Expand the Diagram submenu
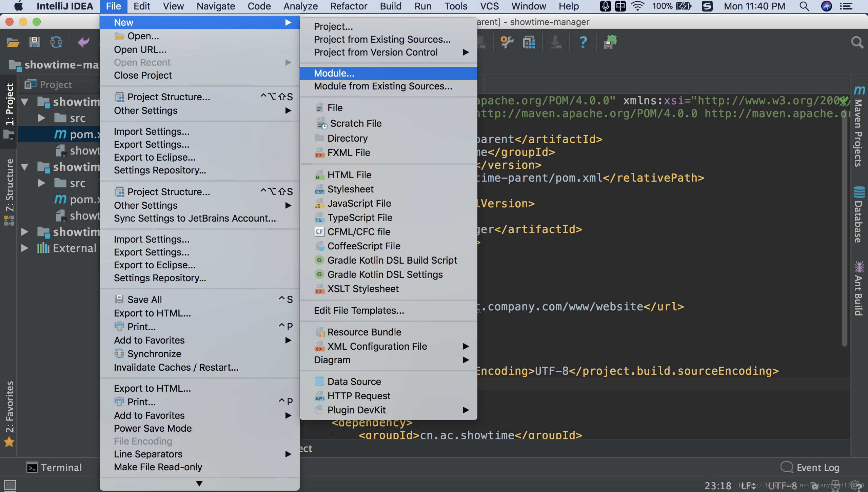This screenshot has width=868, height=492. pos(388,360)
